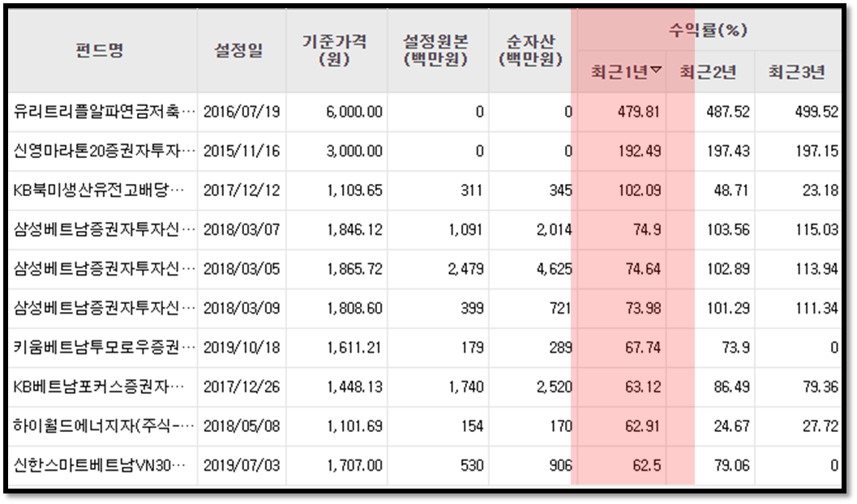
Task: Click the 수익률(%) group header
Action: pos(708,30)
